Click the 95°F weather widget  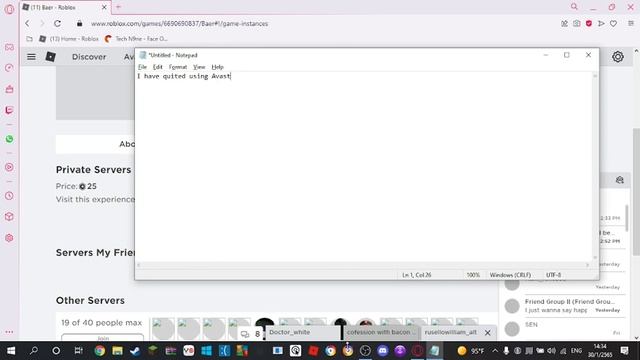coord(471,351)
